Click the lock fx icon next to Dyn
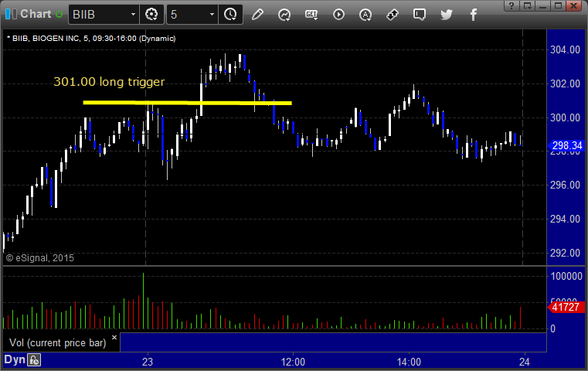 (34, 360)
